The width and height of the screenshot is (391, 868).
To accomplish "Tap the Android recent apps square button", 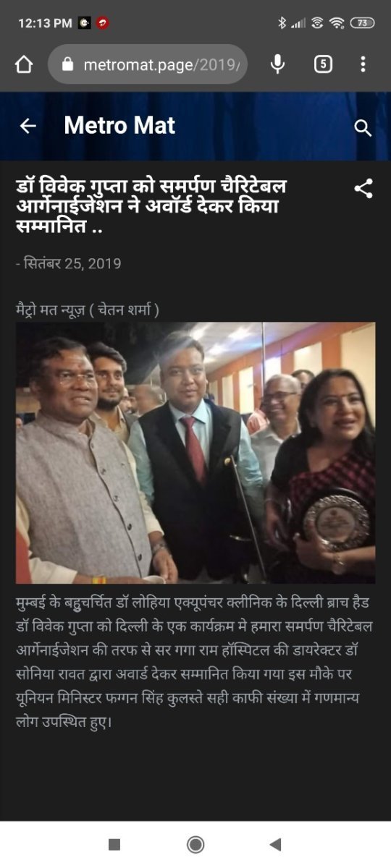I will click(114, 844).
